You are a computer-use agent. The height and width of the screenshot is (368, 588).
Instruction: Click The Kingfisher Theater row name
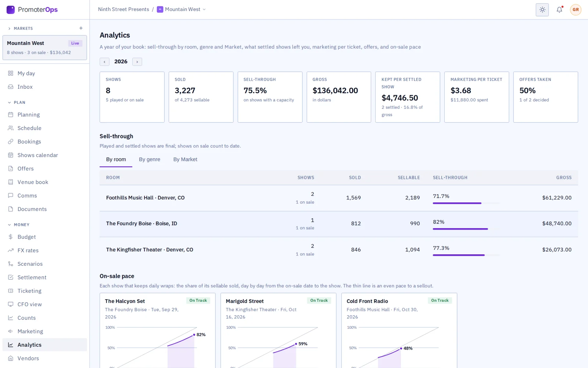tap(150, 250)
